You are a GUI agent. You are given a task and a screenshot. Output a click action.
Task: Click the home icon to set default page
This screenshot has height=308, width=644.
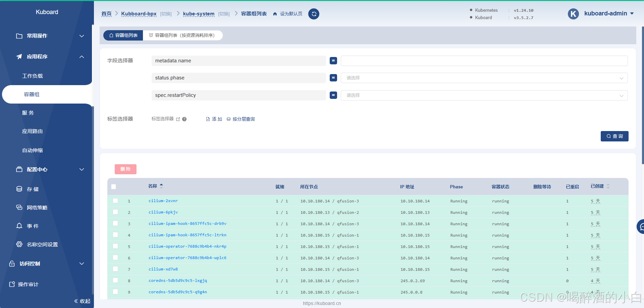coord(275,14)
